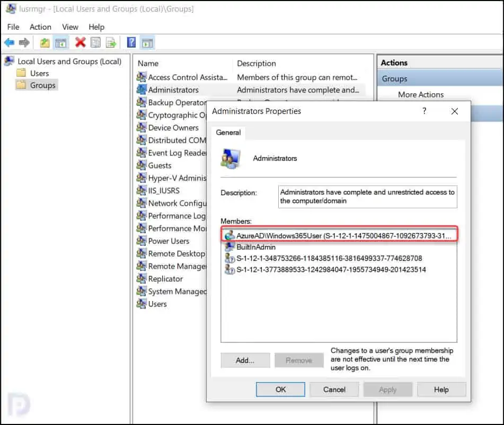Close the Administrators Properties dialog
The height and width of the screenshot is (425, 504).
tap(455, 111)
